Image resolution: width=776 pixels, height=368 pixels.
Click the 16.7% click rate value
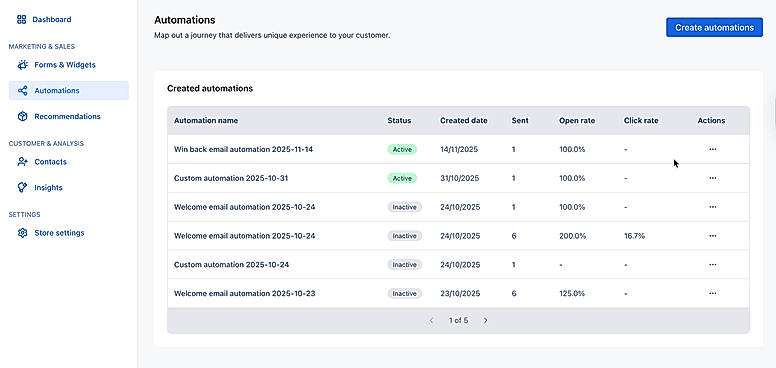[634, 236]
